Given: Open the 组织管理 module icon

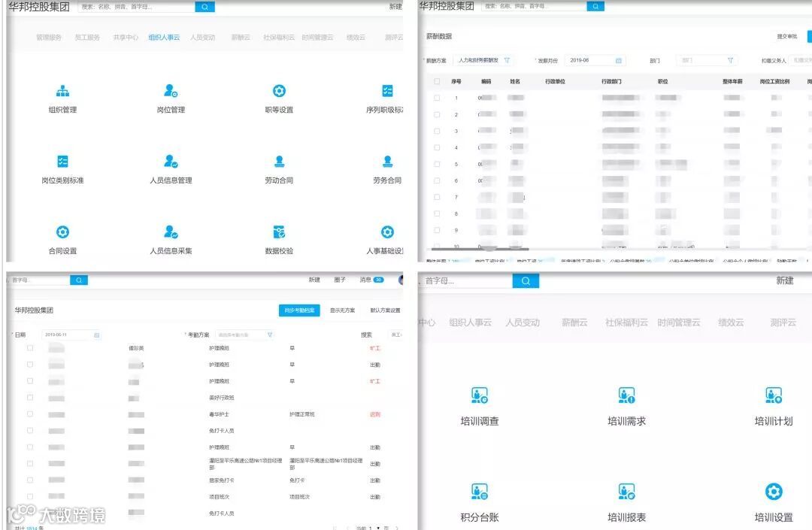Looking at the screenshot, I should pos(62,91).
